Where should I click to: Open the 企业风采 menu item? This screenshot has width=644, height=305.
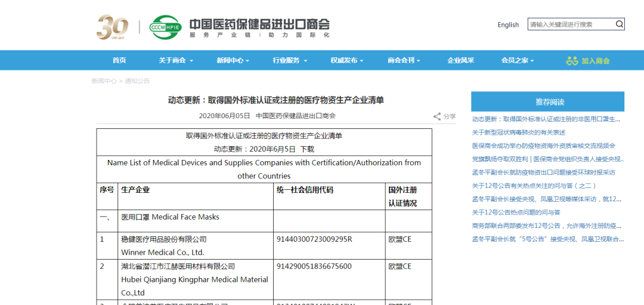click(461, 61)
